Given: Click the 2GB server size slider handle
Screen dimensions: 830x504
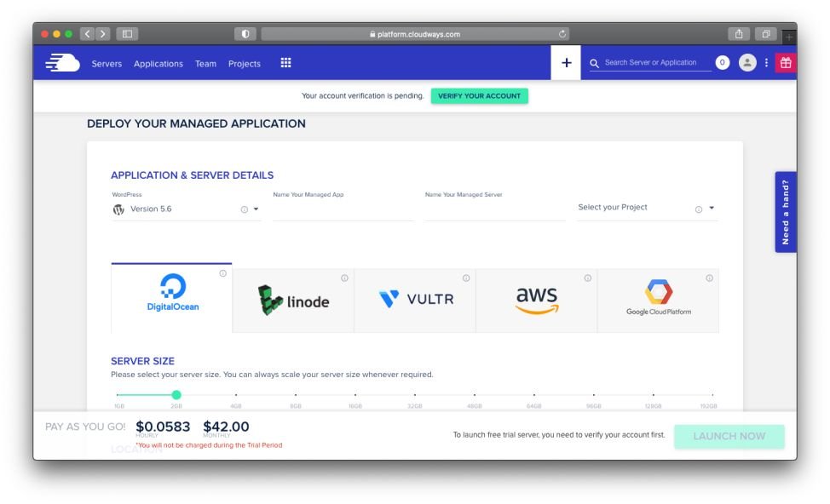Looking at the screenshot, I should (x=176, y=395).
